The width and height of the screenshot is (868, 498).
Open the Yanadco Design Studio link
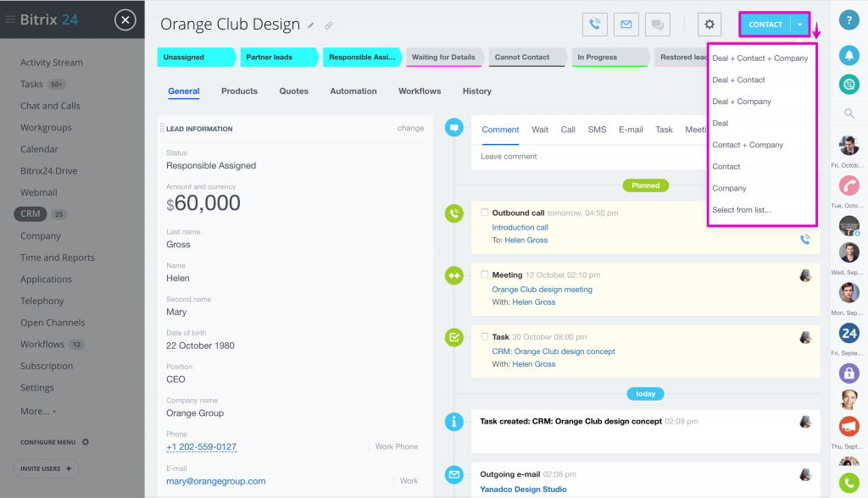(x=523, y=490)
